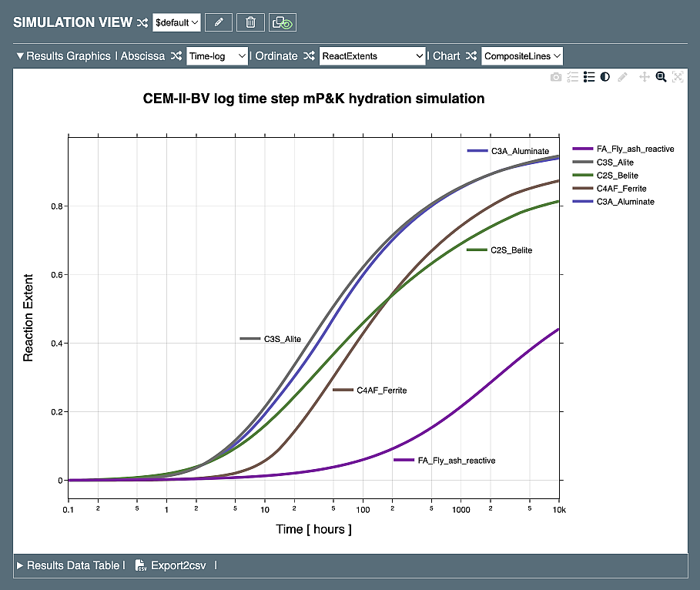Image resolution: width=700 pixels, height=590 pixels.
Task: Click FA_Fly_ash_reactive purple legend swatch
Action: pos(582,149)
